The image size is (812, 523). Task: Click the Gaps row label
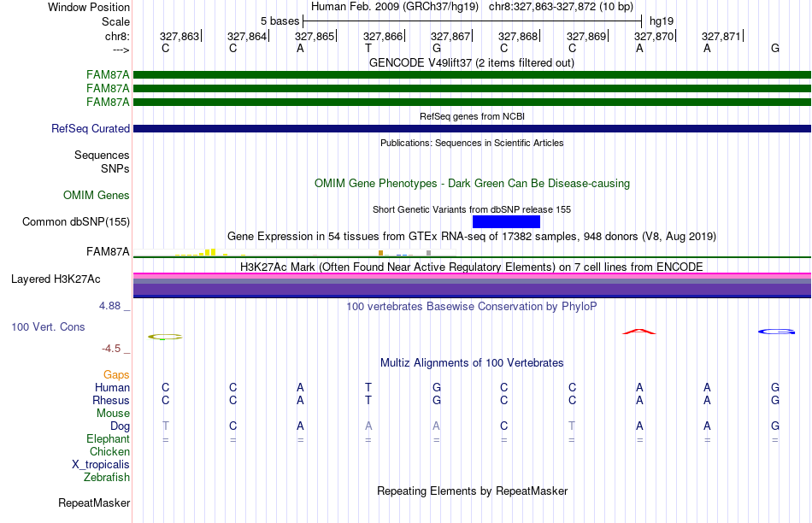coord(116,374)
